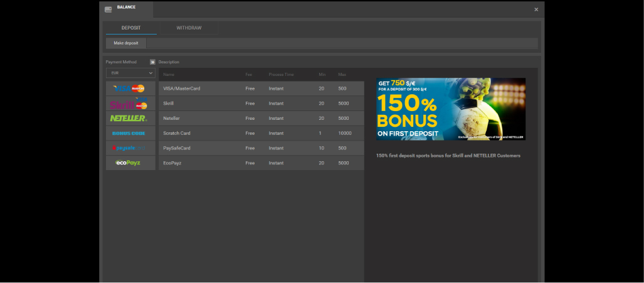Click the double-arrow icon next to Description
Image resolution: width=644 pixels, height=283 pixels.
(152, 62)
